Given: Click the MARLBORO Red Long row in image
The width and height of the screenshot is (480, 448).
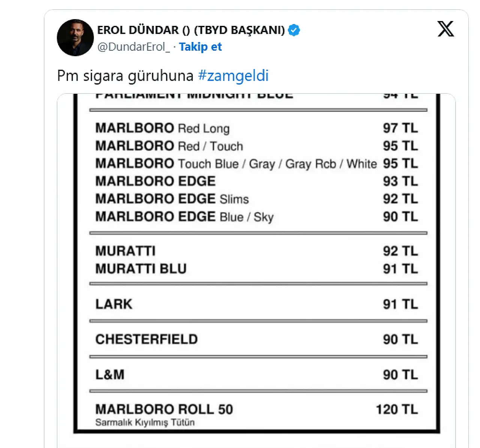Looking at the screenshot, I should 162,128.
